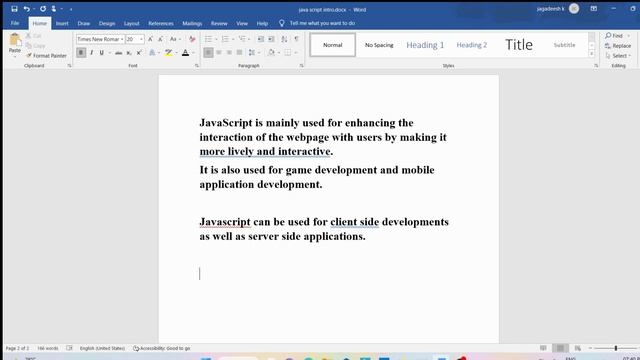Click the Tell me what you want to do box

coord(322,23)
